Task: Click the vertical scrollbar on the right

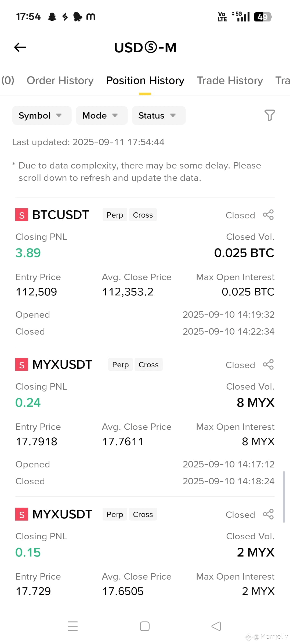Action: click(x=284, y=497)
